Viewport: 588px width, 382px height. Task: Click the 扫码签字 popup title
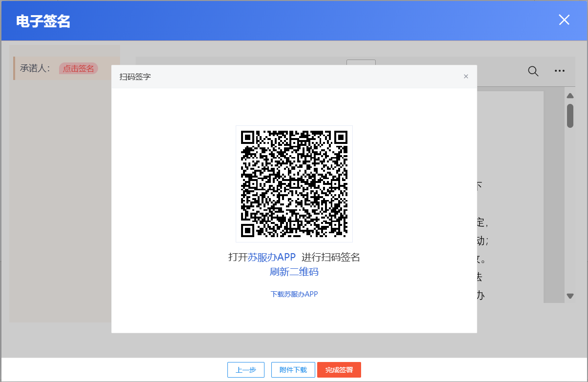pyautogui.click(x=135, y=77)
